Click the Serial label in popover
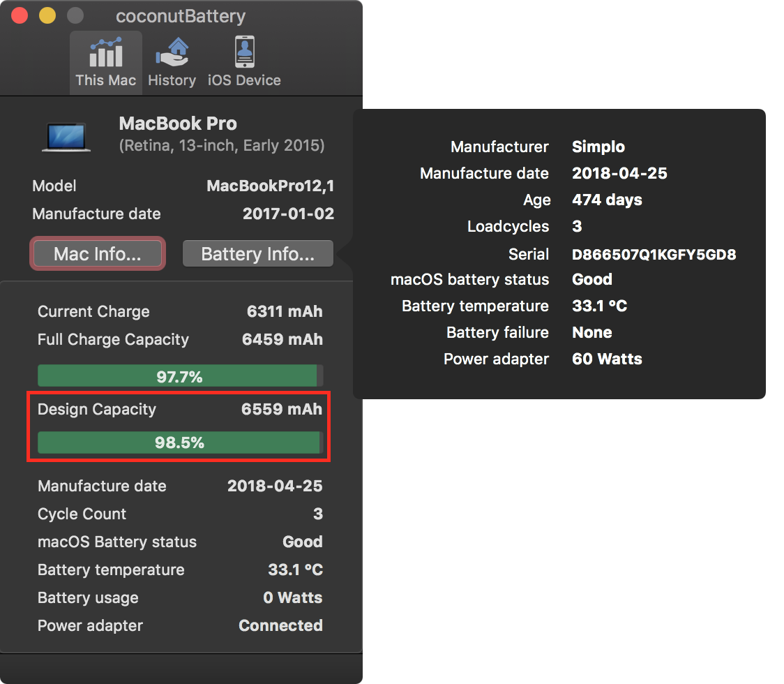The height and width of the screenshot is (684, 784). coord(529,254)
